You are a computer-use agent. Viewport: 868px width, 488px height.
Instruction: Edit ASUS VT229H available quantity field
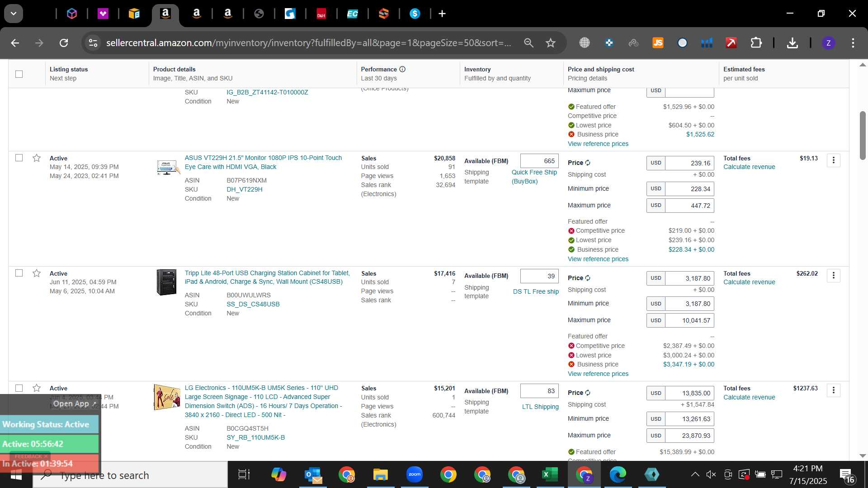point(539,161)
